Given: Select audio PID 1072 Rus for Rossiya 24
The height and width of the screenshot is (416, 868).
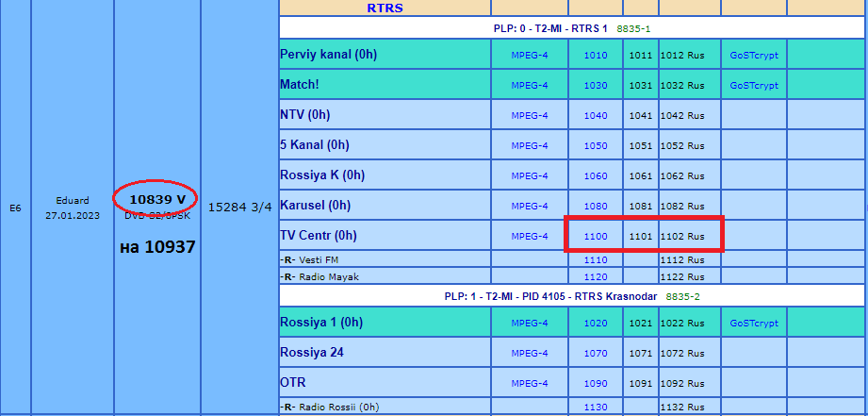Looking at the screenshot, I should tap(682, 354).
